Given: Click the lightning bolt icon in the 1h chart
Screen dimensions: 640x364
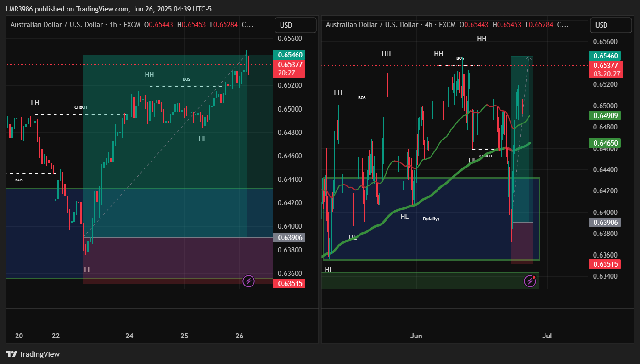Looking at the screenshot, I should (x=248, y=281).
